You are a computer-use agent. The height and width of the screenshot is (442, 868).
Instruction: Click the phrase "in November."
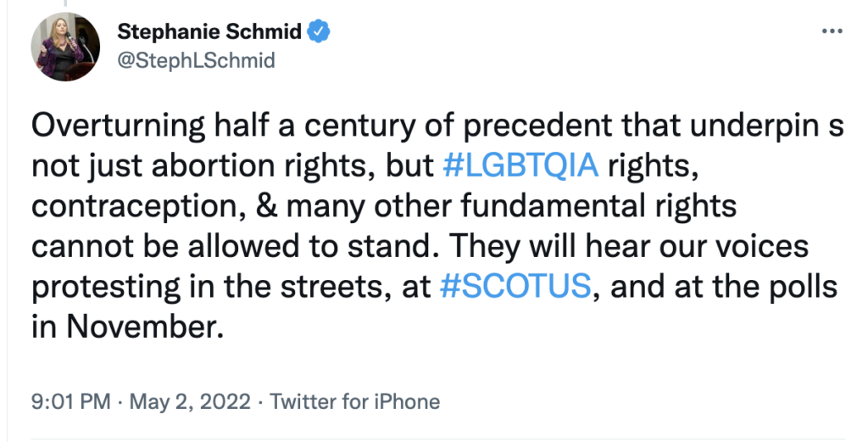(128, 327)
